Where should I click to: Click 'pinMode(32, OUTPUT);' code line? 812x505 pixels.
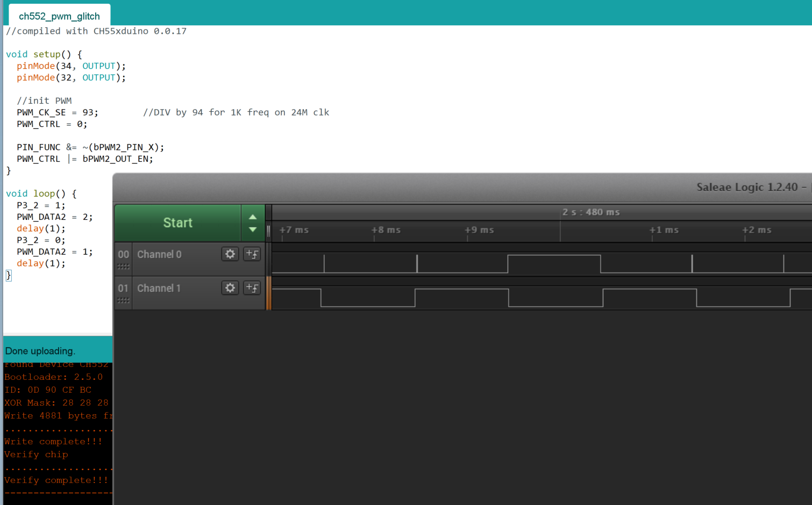coord(71,78)
